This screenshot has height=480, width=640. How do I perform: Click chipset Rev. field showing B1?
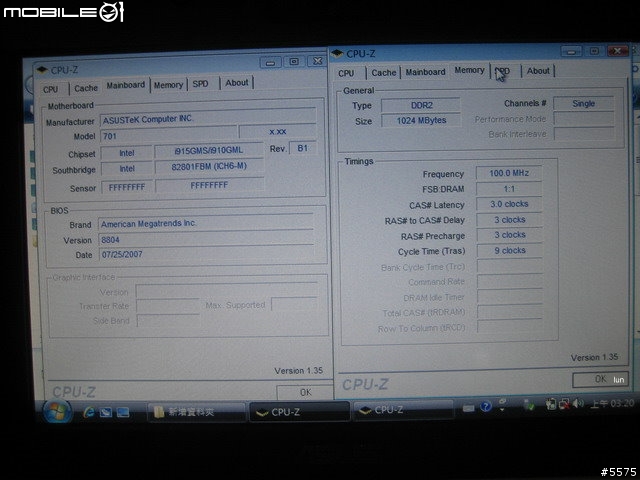[302, 148]
